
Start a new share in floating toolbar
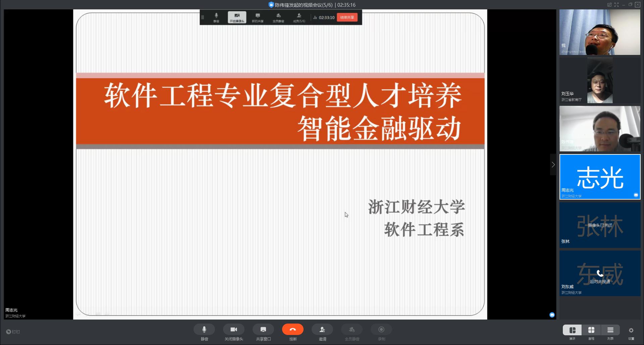click(x=258, y=17)
